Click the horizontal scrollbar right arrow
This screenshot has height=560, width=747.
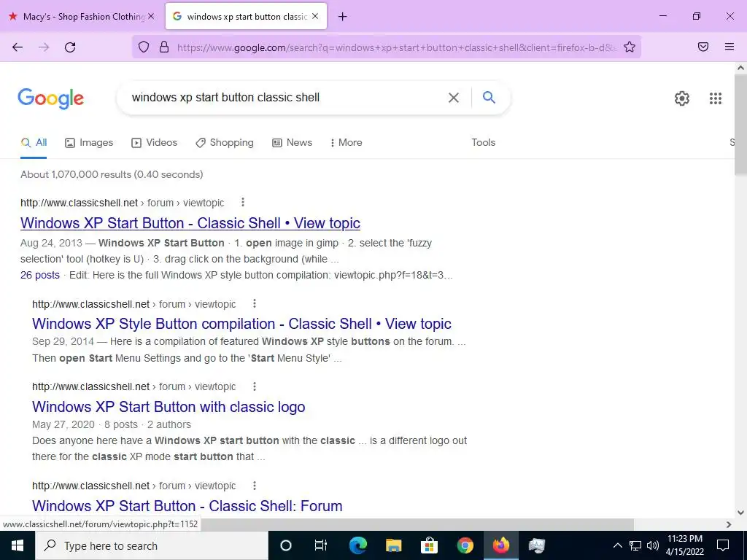(x=729, y=524)
